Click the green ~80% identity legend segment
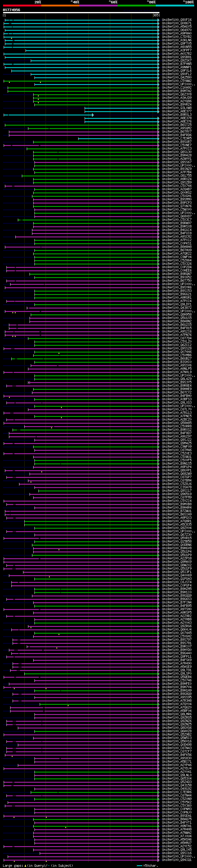197x868 pixels. 137,6
